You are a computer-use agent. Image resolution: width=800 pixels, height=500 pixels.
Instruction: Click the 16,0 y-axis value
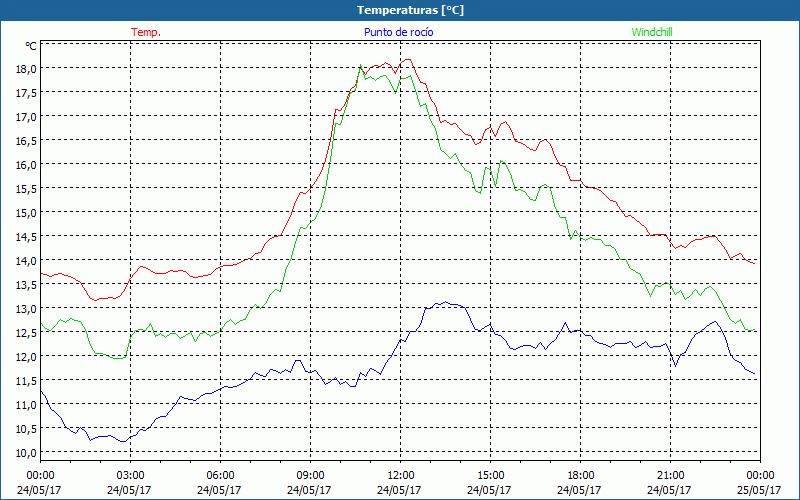tap(27, 164)
